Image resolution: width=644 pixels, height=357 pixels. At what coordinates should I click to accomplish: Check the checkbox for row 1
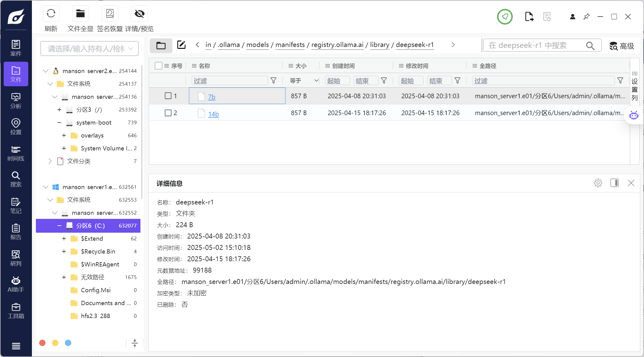pos(168,96)
